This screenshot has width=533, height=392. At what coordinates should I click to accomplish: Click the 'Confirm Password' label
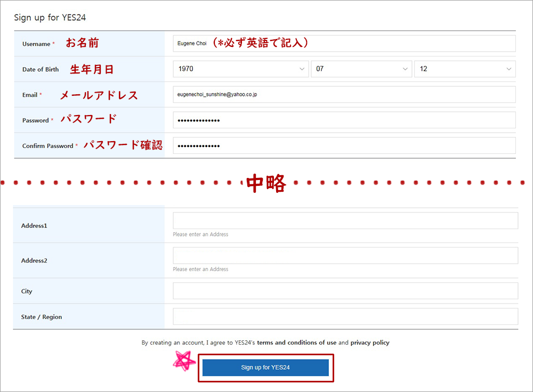click(47, 146)
